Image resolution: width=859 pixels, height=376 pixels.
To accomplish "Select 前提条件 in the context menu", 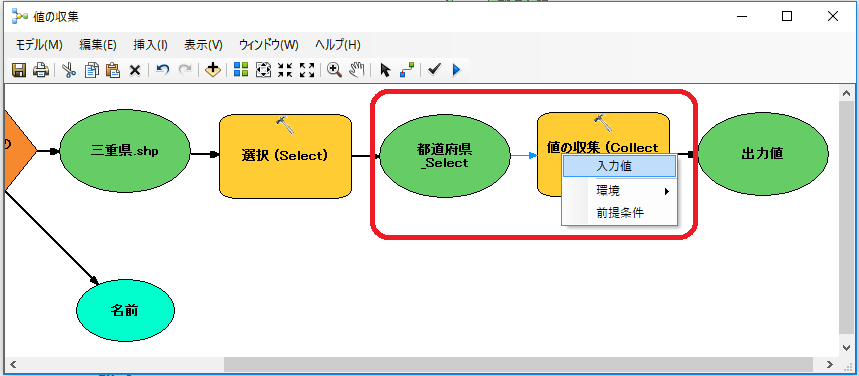I will pos(620,214).
